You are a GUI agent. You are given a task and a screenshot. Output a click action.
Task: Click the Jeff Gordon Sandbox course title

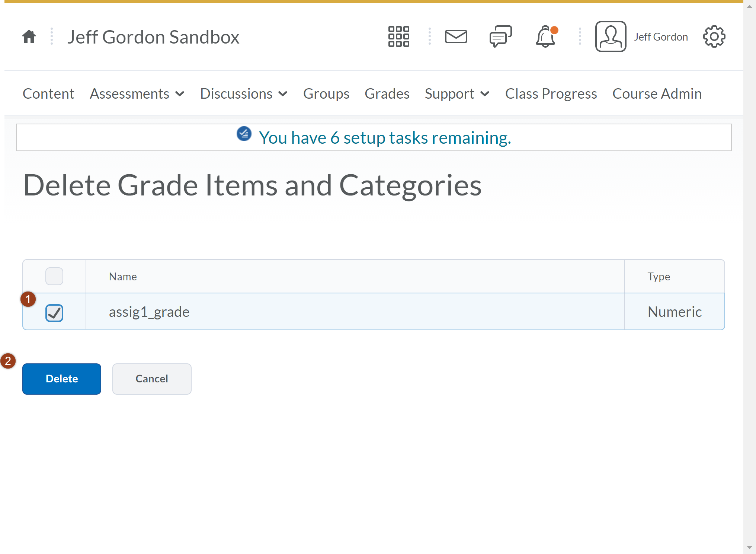click(x=153, y=37)
